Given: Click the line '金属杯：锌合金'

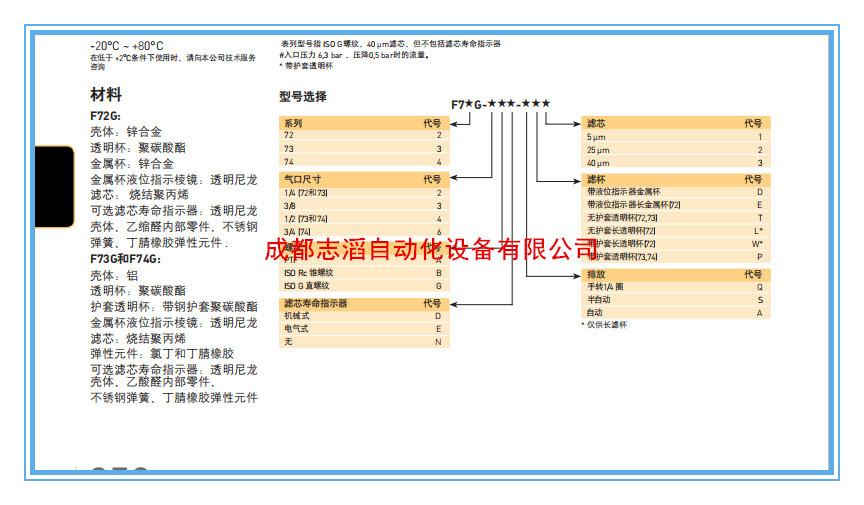Looking at the screenshot, I should pos(132,164).
